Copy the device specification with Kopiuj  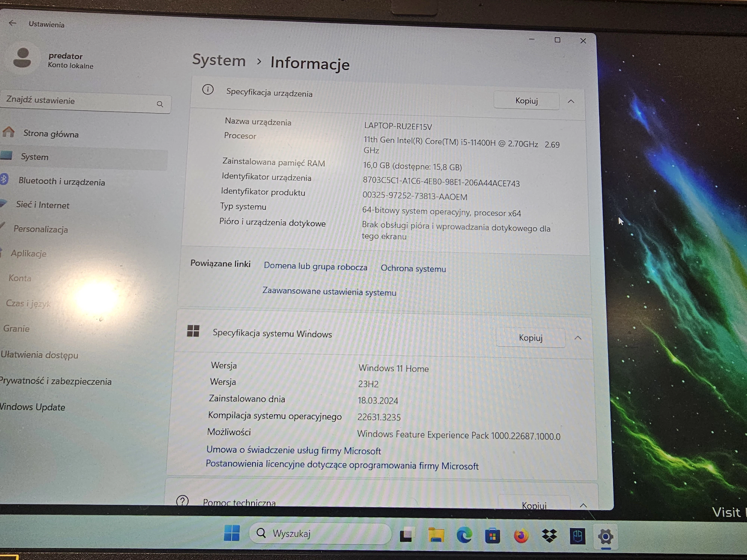[x=526, y=101]
